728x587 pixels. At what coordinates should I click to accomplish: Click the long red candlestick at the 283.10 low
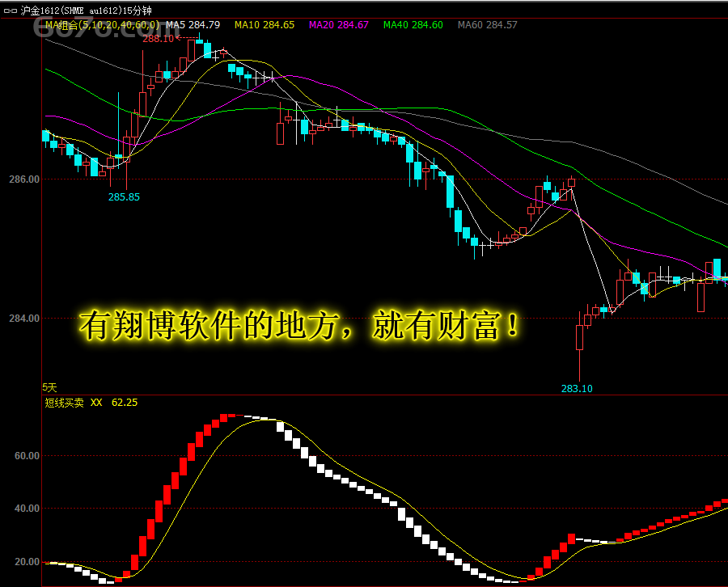tap(579, 346)
